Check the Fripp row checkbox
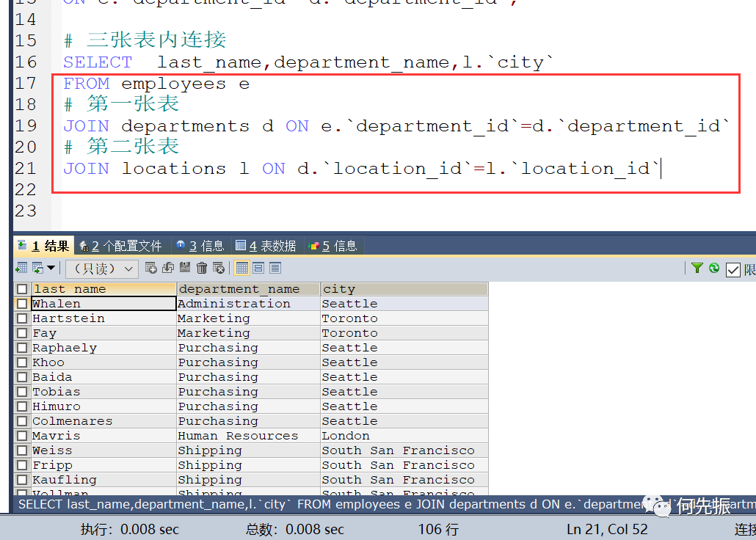This screenshot has height=540, width=756. (x=22, y=465)
